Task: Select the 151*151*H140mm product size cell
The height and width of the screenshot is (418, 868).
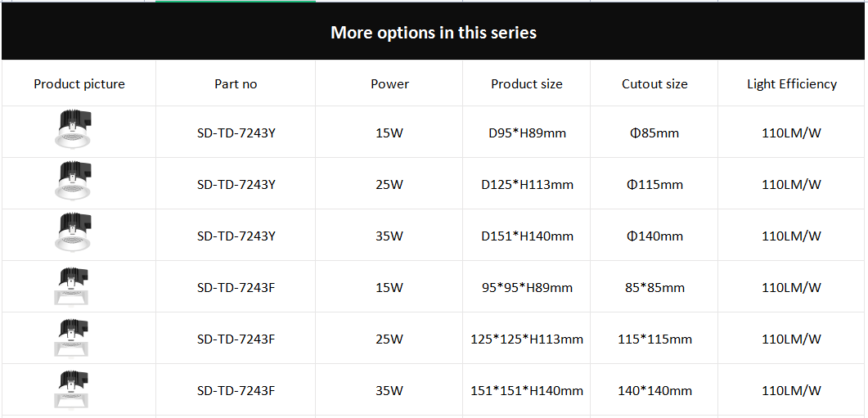Action: pyautogui.click(x=527, y=390)
